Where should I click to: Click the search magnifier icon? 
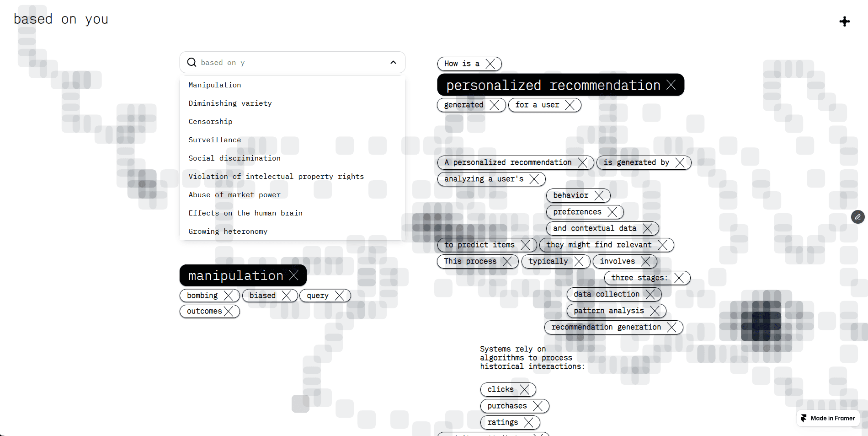point(192,62)
